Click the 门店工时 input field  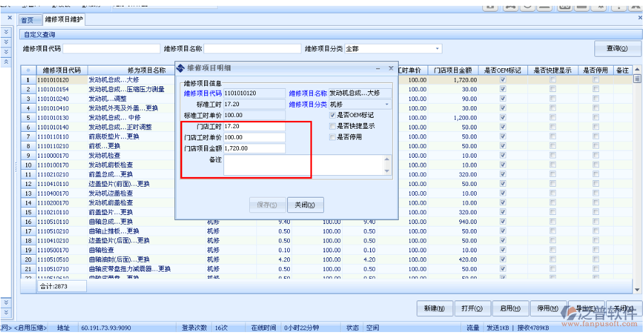click(x=254, y=127)
